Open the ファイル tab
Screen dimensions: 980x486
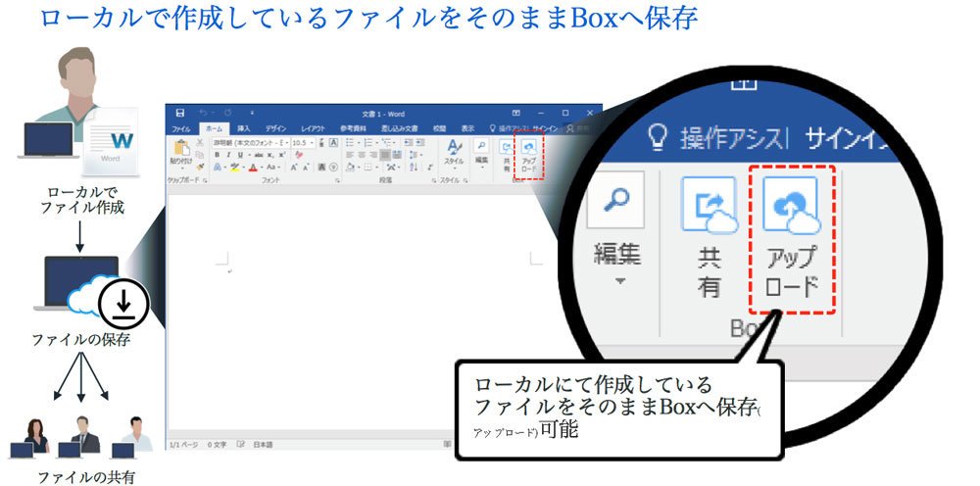(x=181, y=129)
